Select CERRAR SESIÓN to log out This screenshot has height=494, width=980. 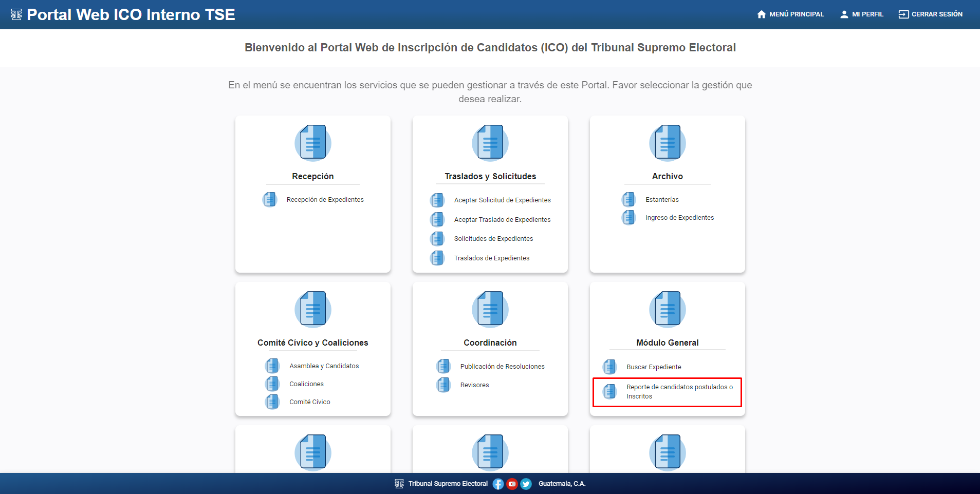pyautogui.click(x=931, y=14)
